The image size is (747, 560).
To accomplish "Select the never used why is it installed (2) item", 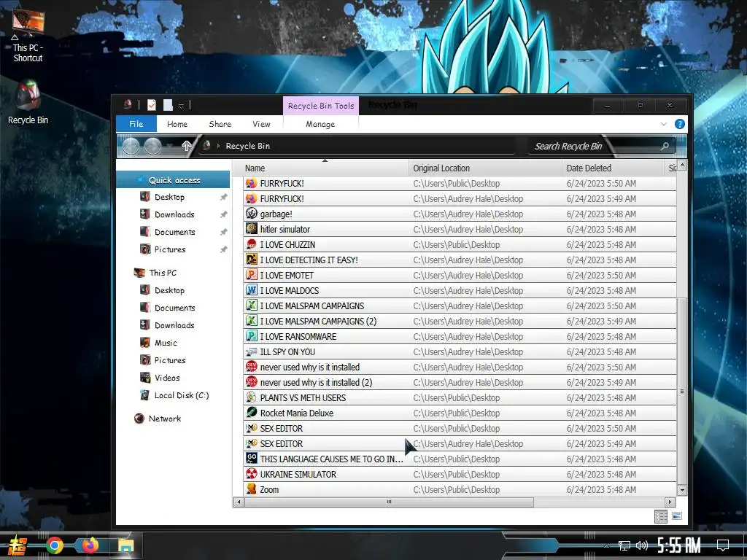I will [x=316, y=382].
